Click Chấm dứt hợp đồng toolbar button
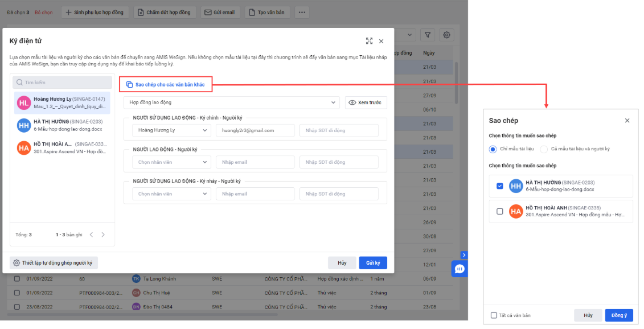 [165, 13]
